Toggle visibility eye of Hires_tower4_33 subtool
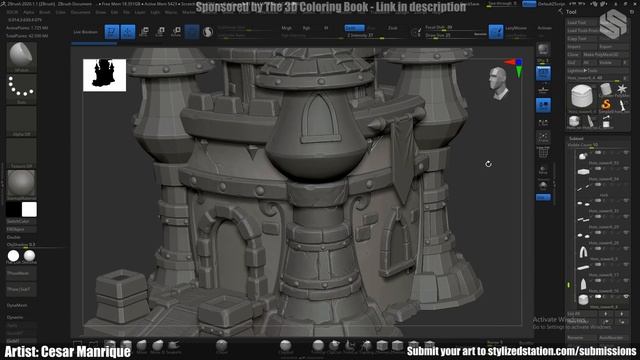Viewport: 640px width, 360px height. click(x=626, y=153)
